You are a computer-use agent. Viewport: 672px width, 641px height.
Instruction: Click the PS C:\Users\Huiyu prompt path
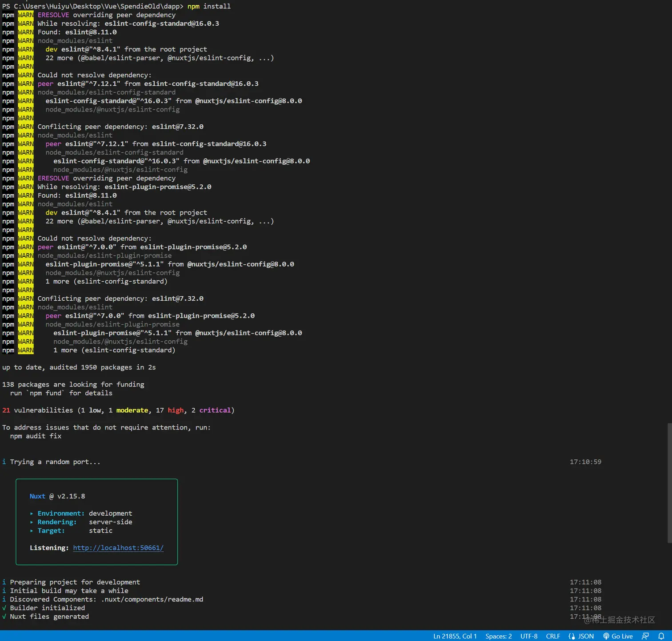(93, 6)
